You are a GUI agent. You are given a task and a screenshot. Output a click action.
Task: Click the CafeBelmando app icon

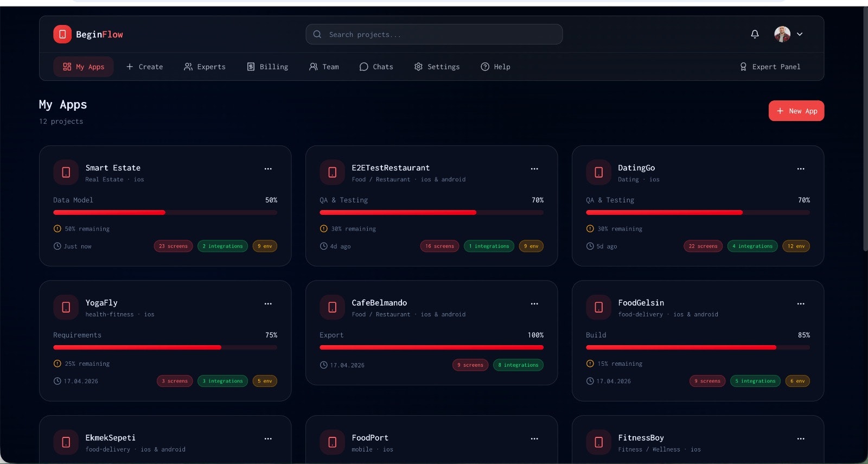click(332, 307)
